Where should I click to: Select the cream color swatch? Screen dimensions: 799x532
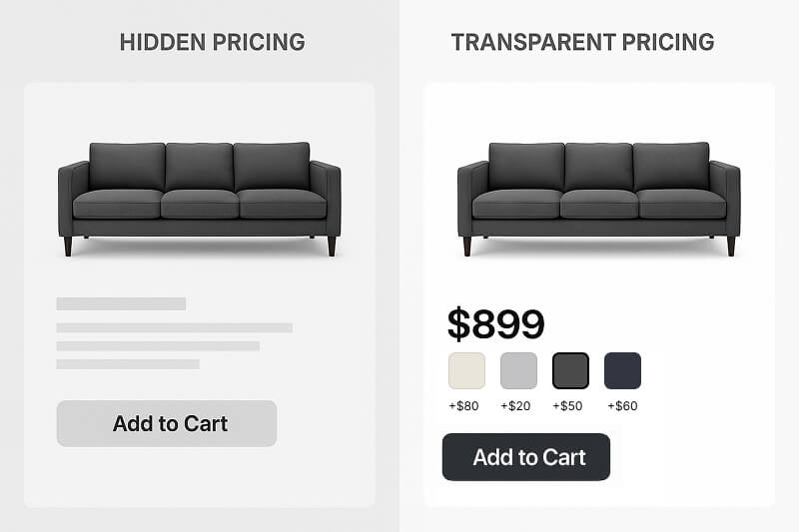point(466,370)
